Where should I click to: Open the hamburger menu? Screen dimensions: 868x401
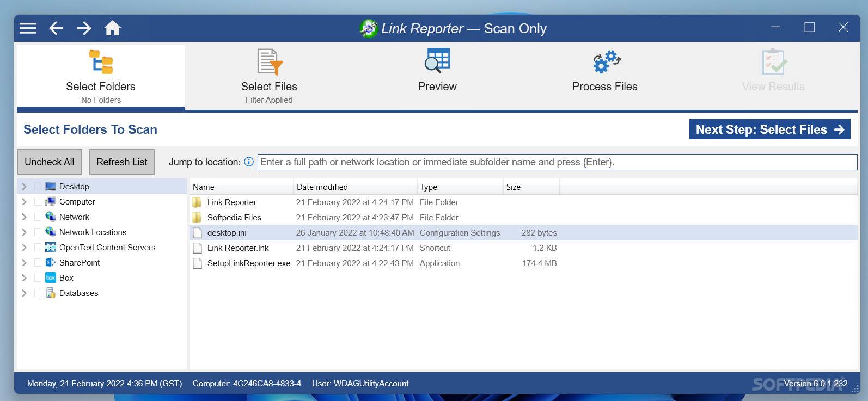click(28, 28)
